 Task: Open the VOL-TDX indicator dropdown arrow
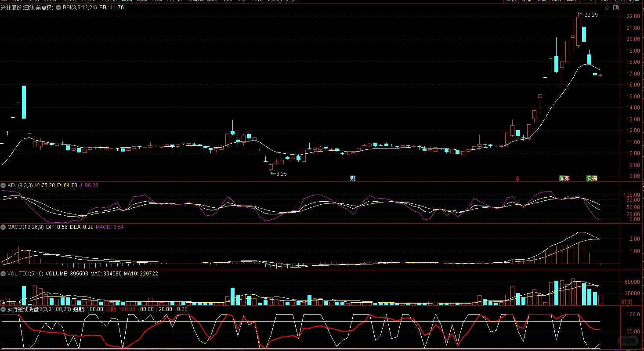pyautogui.click(x=4, y=273)
